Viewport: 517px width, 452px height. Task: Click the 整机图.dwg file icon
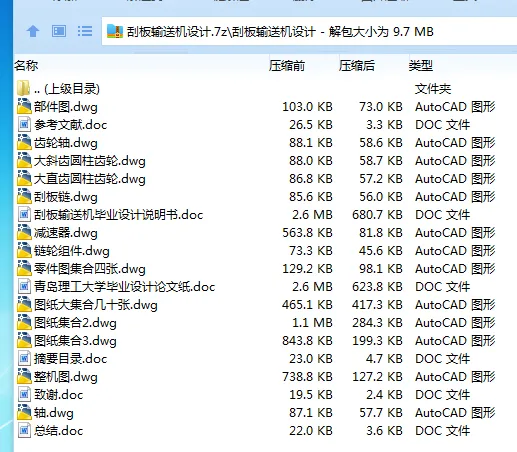(24, 376)
